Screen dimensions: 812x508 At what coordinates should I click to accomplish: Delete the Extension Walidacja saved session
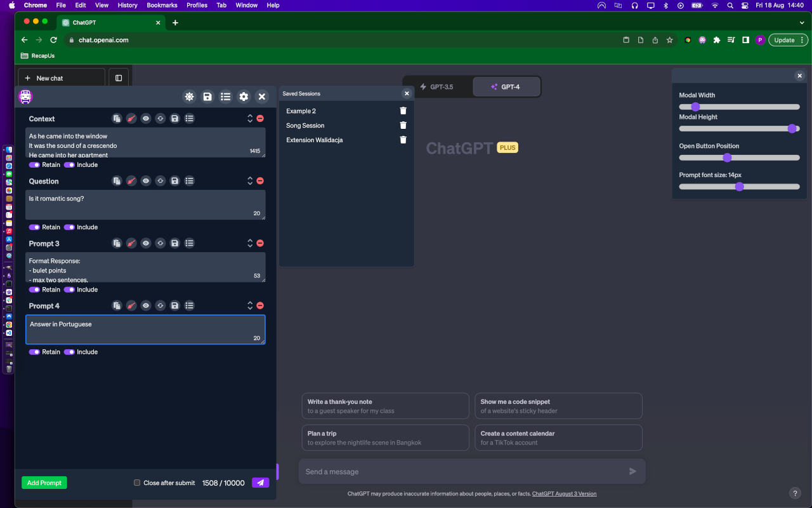(403, 140)
